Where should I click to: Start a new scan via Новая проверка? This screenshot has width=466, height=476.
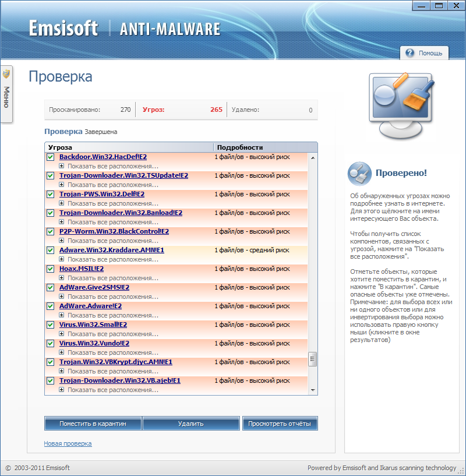[68, 443]
